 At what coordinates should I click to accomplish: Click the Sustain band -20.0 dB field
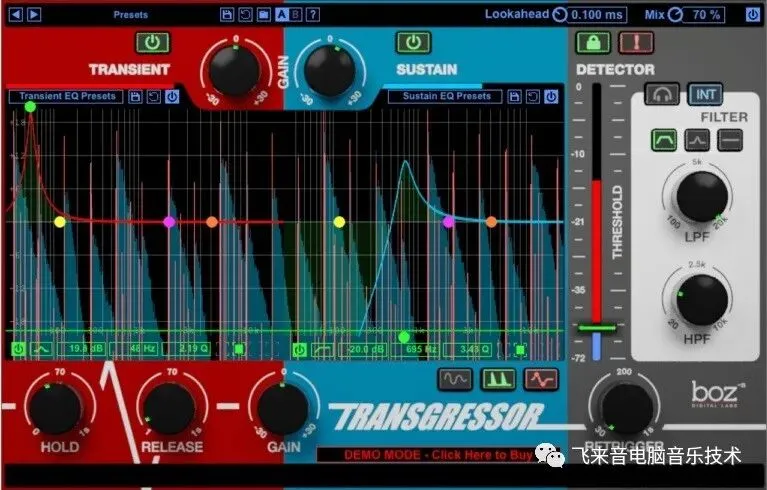tap(362, 350)
